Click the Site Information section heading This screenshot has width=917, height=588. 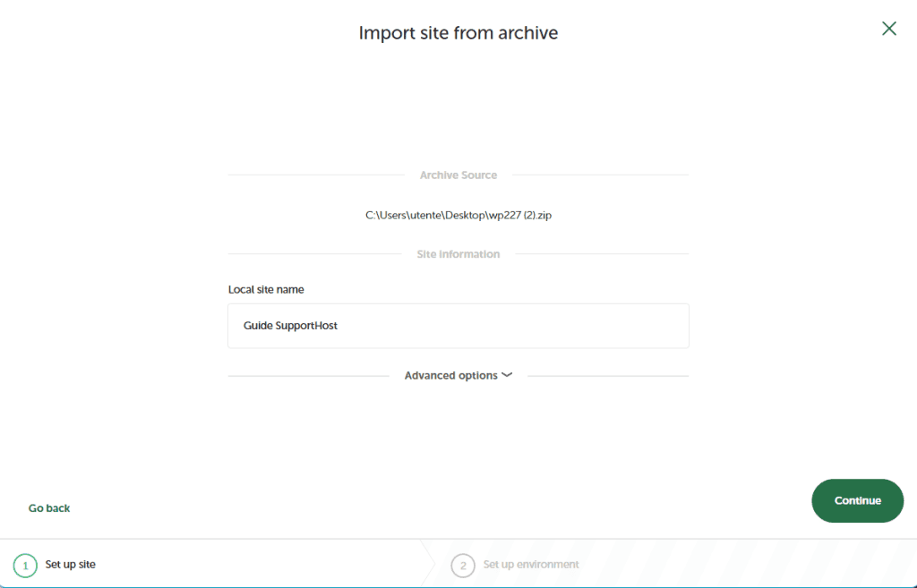tap(458, 253)
